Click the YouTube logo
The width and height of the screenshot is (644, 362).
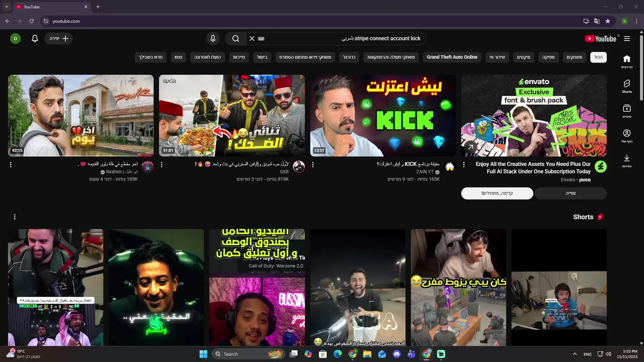pyautogui.click(x=601, y=39)
